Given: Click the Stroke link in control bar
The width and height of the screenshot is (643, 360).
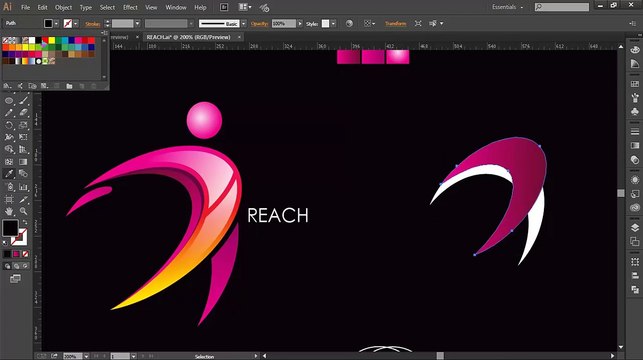Looking at the screenshot, I should 93,24.
